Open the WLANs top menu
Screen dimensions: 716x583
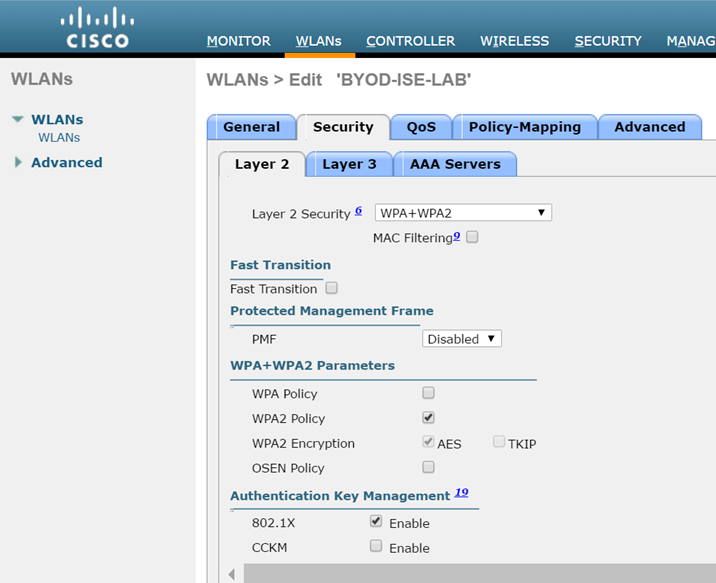[318, 41]
